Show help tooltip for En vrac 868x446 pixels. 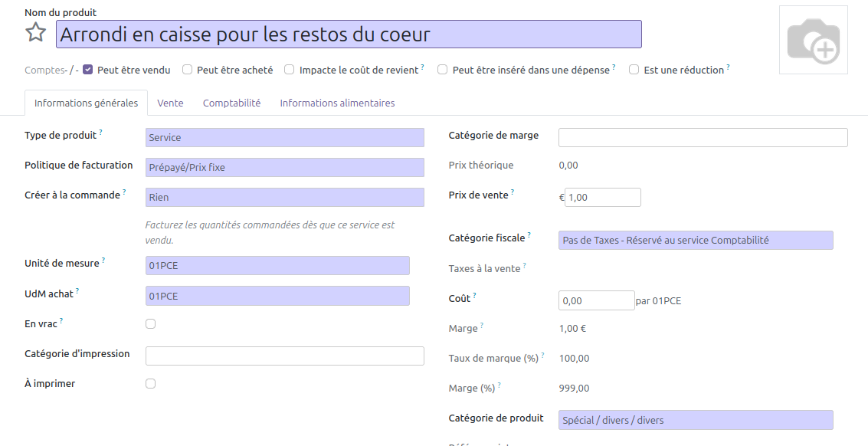[x=61, y=321]
